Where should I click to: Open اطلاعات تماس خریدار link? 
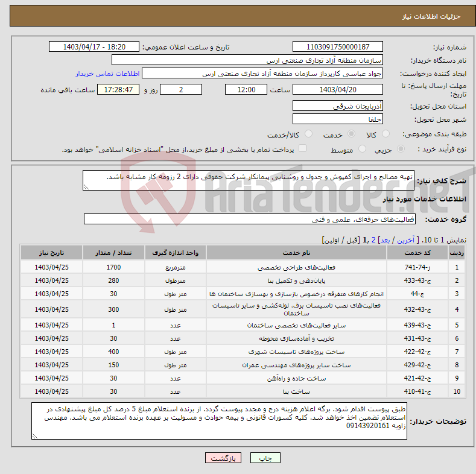tap(107, 74)
